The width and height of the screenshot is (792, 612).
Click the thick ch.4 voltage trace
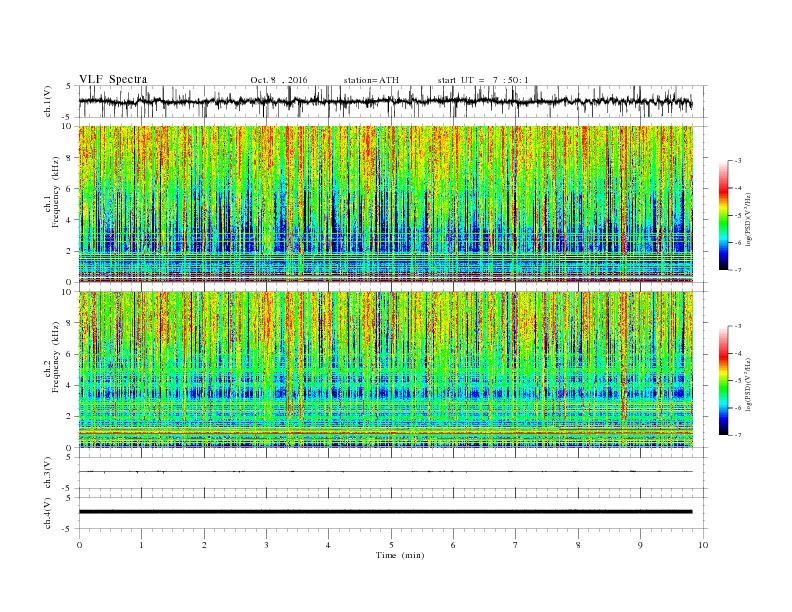[x=385, y=512]
